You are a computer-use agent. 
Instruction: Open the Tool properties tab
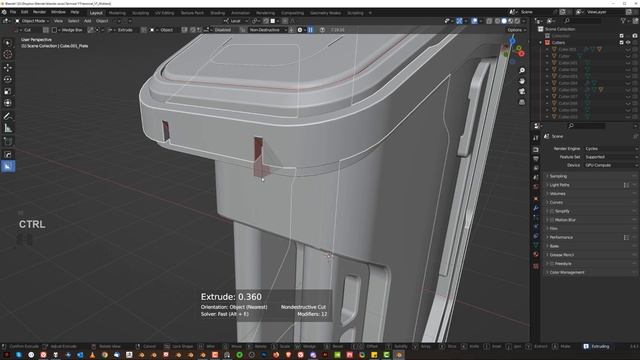tap(536, 138)
